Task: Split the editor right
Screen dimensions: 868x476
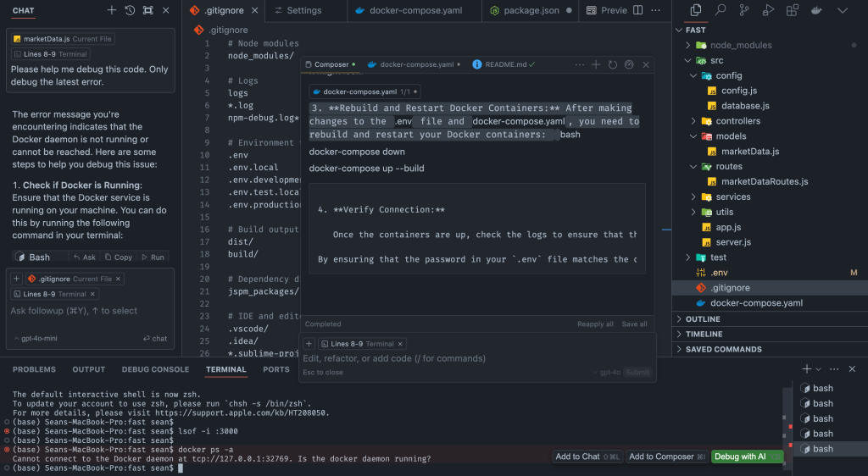Action: pyautogui.click(x=637, y=10)
